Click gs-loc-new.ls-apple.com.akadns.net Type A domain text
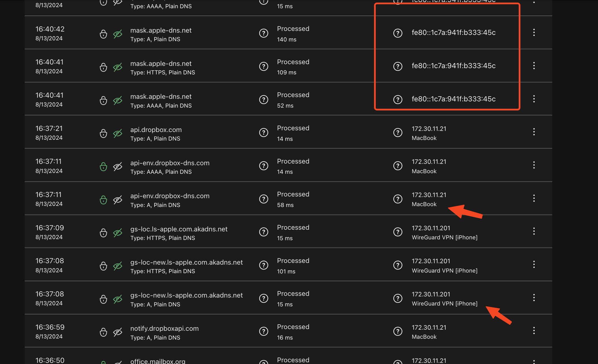Image resolution: width=598 pixels, height=364 pixels. tap(186, 295)
